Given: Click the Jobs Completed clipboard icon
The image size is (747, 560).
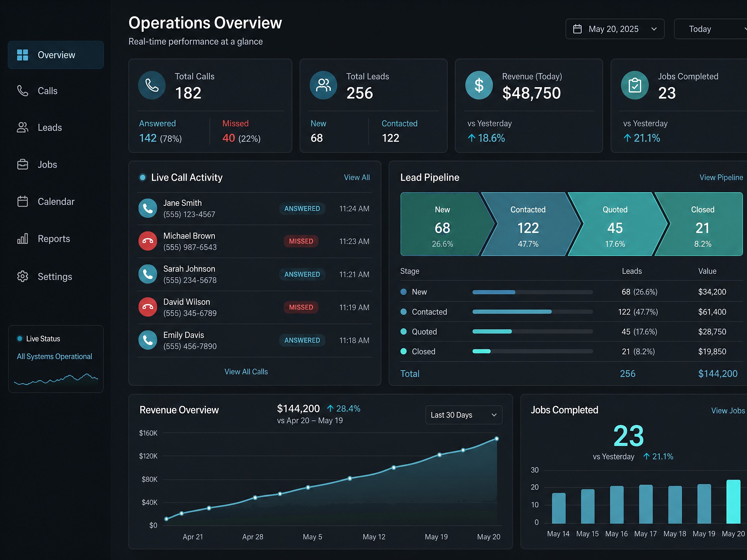Looking at the screenshot, I should (x=635, y=85).
